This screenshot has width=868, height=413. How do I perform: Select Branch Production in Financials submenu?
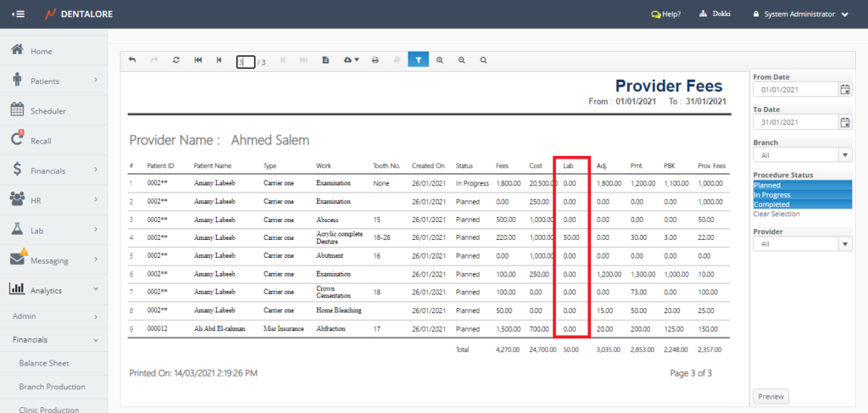(52, 387)
